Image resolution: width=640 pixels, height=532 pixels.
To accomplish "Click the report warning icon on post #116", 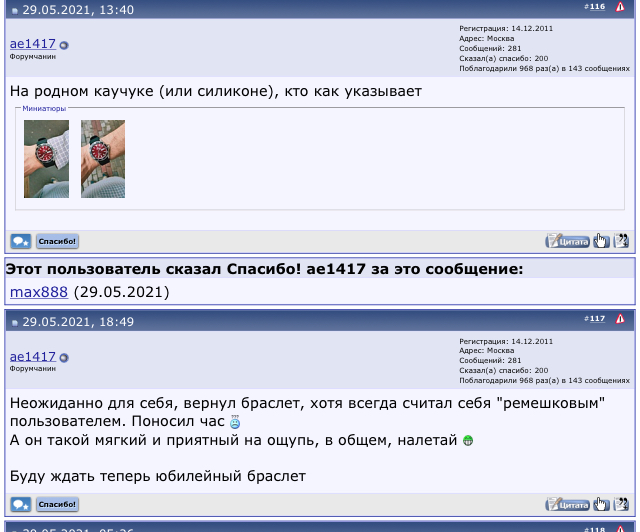I will pos(620,7).
